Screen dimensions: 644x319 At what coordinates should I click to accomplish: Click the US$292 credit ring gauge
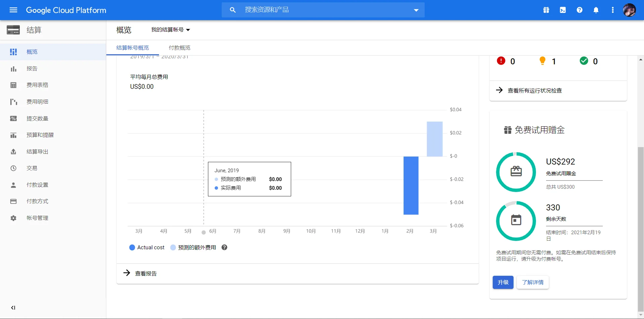point(516,172)
